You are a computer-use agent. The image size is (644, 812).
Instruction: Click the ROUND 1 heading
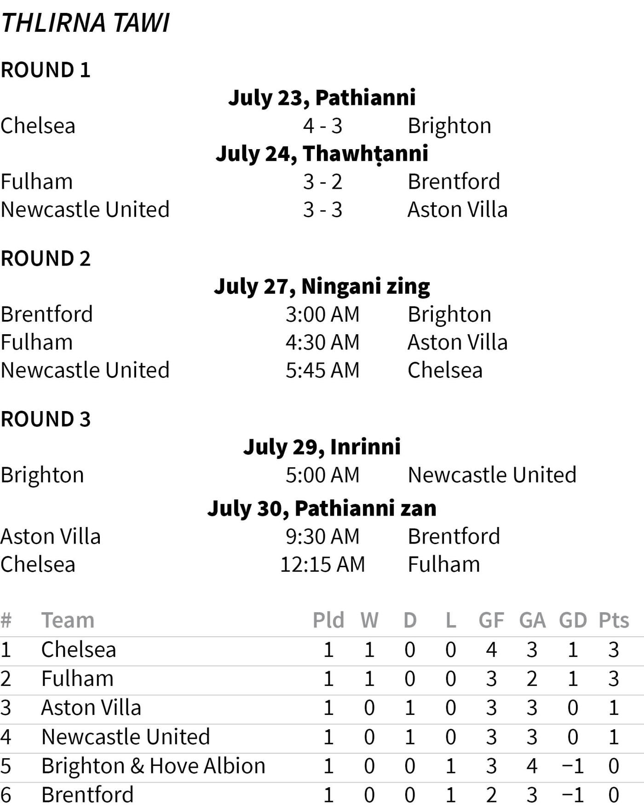click(46, 70)
